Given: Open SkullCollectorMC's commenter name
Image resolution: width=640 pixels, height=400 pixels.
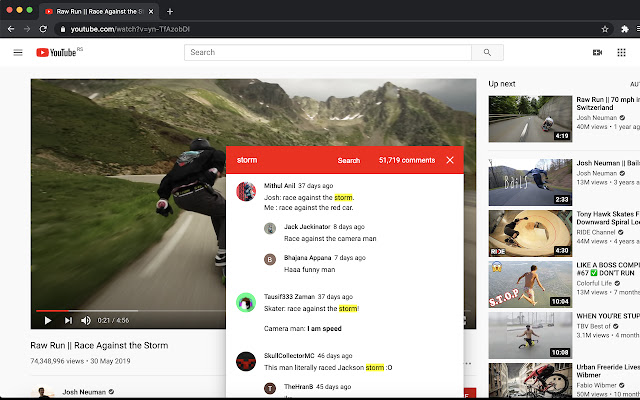Looking at the screenshot, I should [x=289, y=356].
